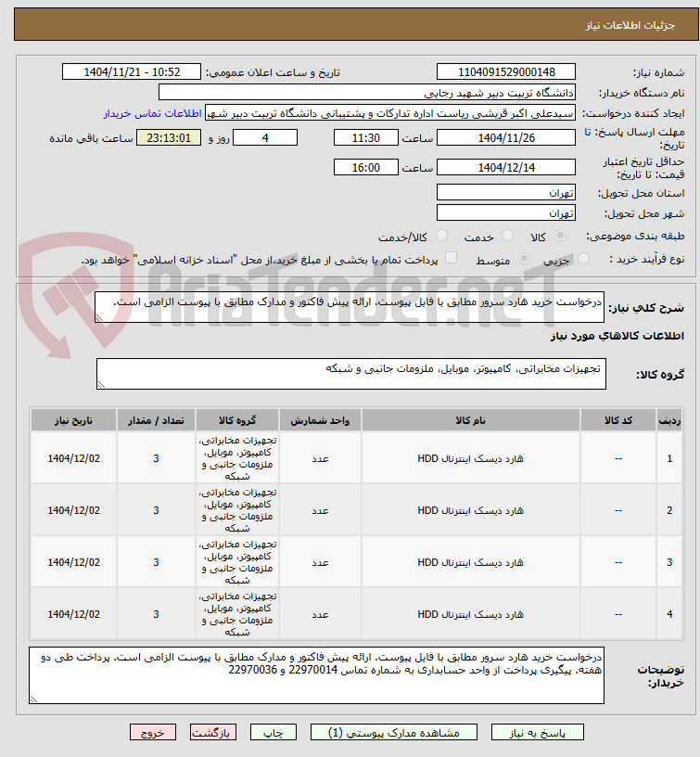The height and width of the screenshot is (757, 700).
Task: Click the پاسخ به نیاز button
Action: point(538,732)
